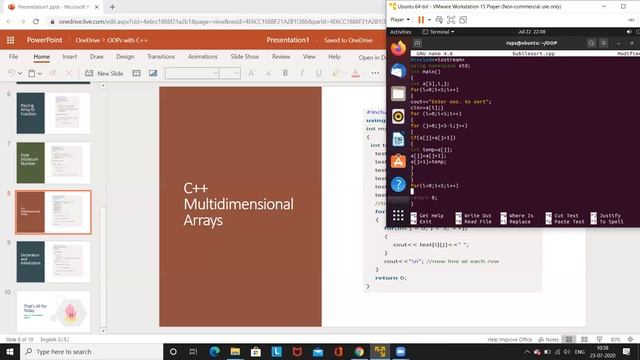Select the slide 6 Passing Array thumbnail
This screenshot has height=360, width=640.
(x=53, y=113)
